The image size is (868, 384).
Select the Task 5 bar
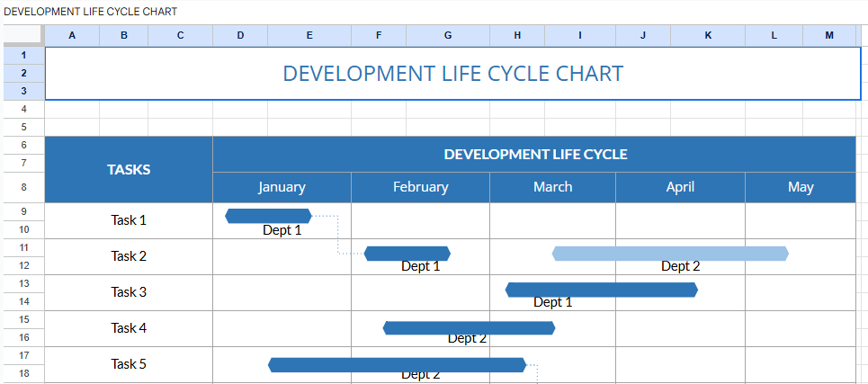tap(397, 364)
